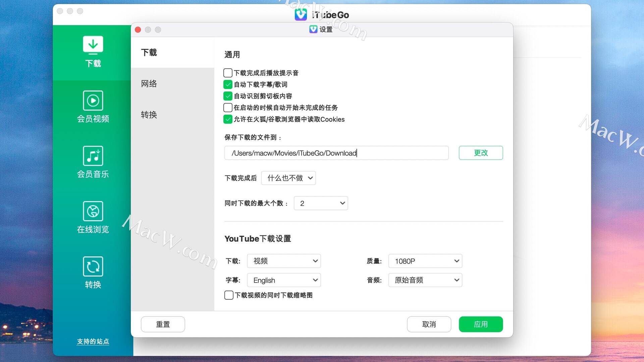Uncheck 允许在火狐/谷歌浏览器中读取Cookies checkbox

coord(228,119)
